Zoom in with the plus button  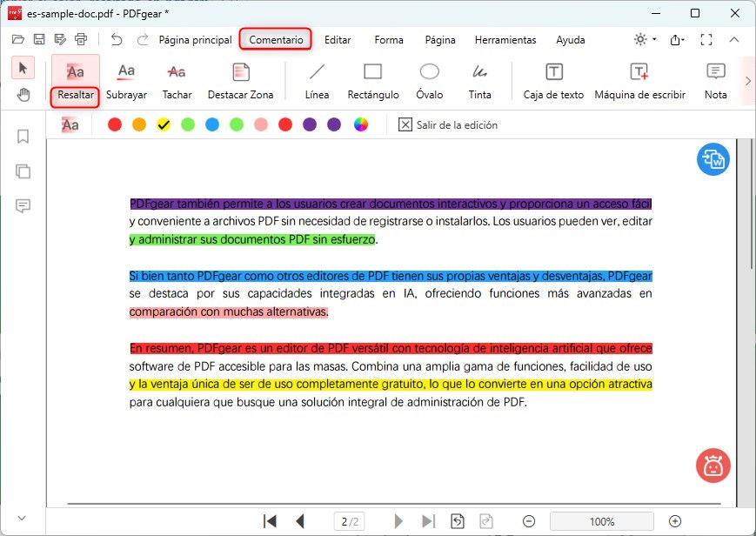[x=674, y=521]
